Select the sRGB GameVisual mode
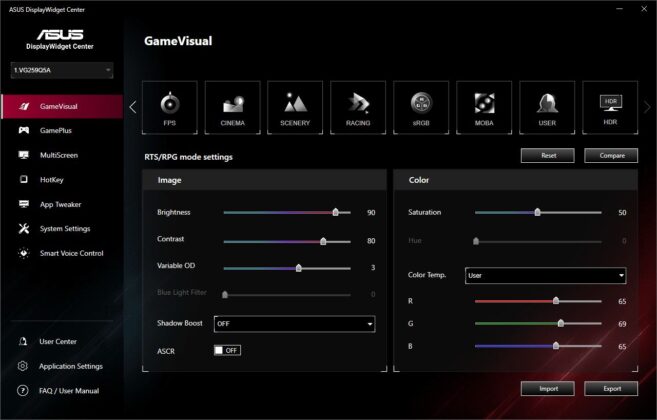Viewport: 657px width, 420px height. point(421,107)
